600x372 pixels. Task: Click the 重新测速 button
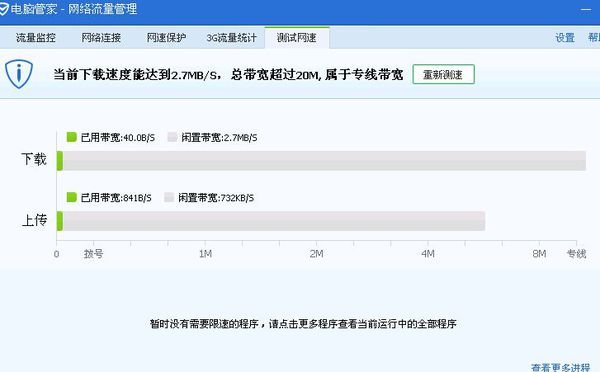pos(443,74)
